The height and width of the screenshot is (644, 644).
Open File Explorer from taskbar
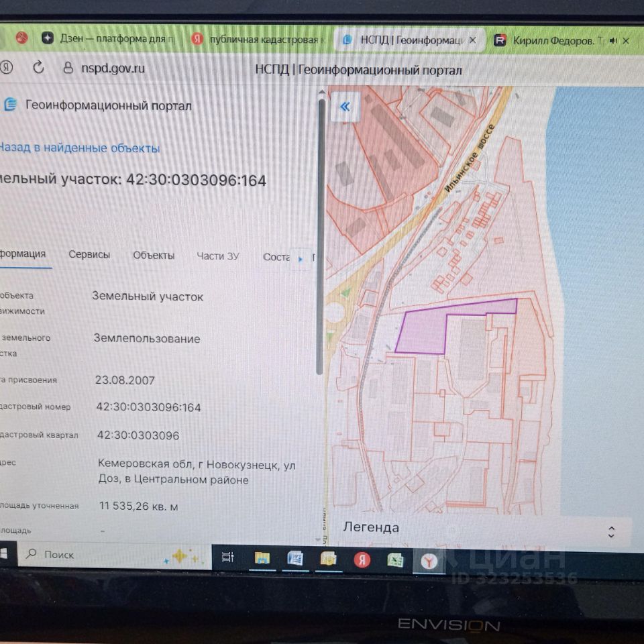coord(262,558)
